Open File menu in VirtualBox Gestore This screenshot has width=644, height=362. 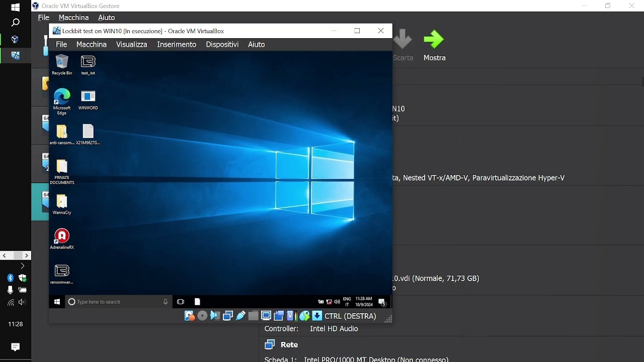click(44, 18)
